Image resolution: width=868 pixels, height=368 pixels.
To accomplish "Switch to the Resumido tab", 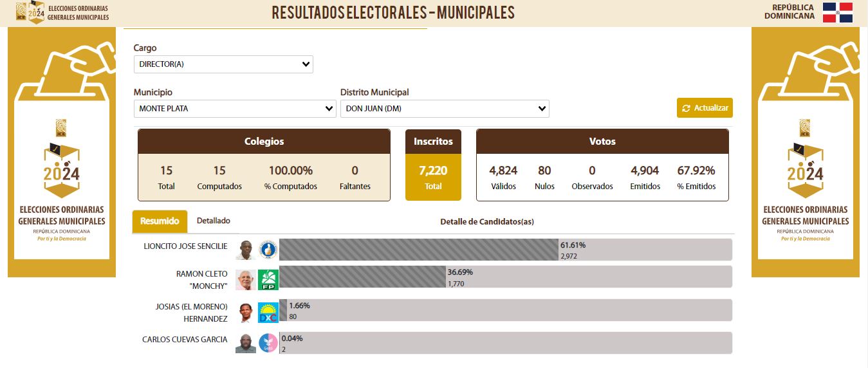I will pos(160,221).
